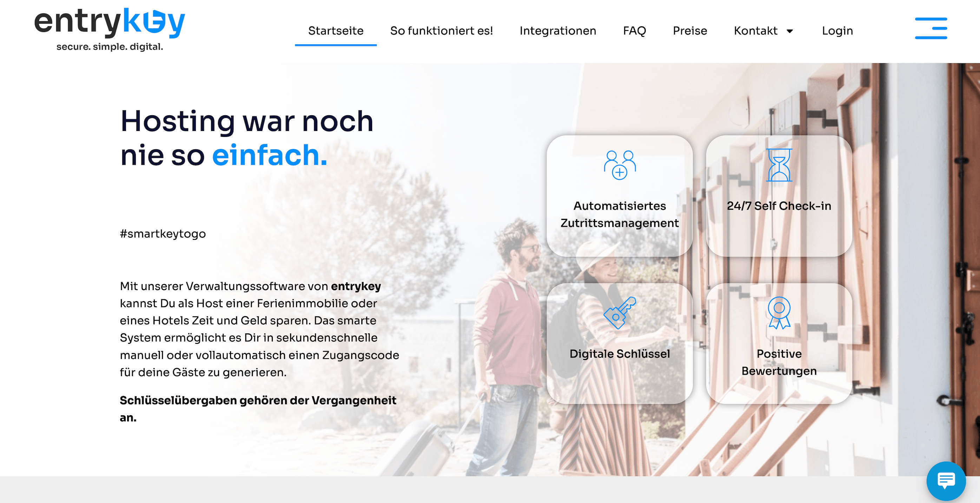980x503 pixels.
Task: Select the Positive Bewertungen card
Action: point(779,343)
